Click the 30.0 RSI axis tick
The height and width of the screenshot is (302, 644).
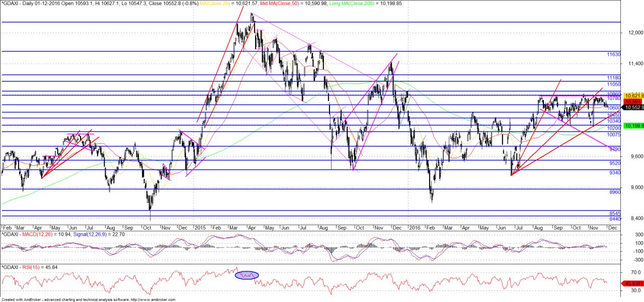click(635, 290)
